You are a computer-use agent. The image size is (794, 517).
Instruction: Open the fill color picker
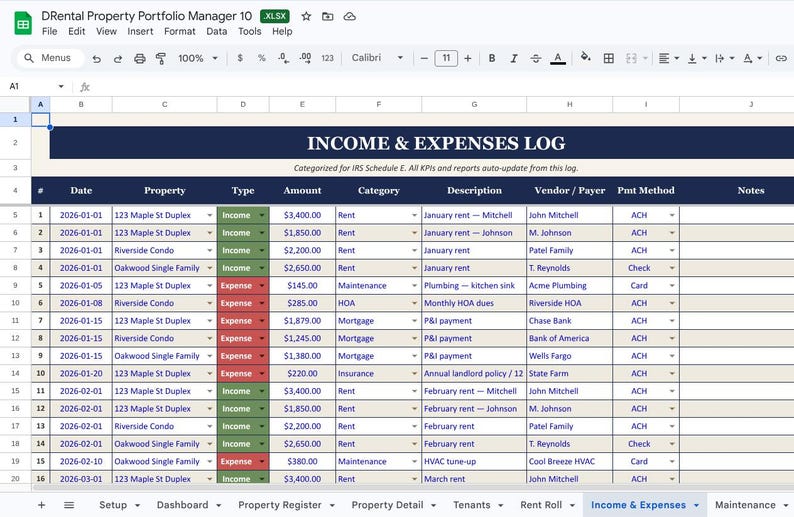coord(586,57)
